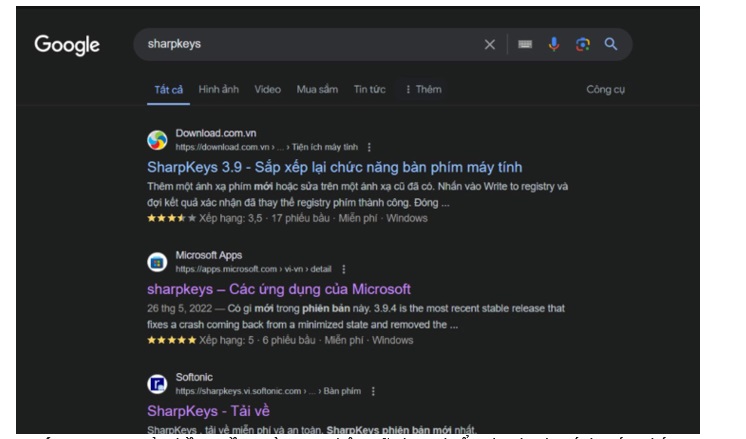Click the Download.com.vn site name

pos(216,133)
